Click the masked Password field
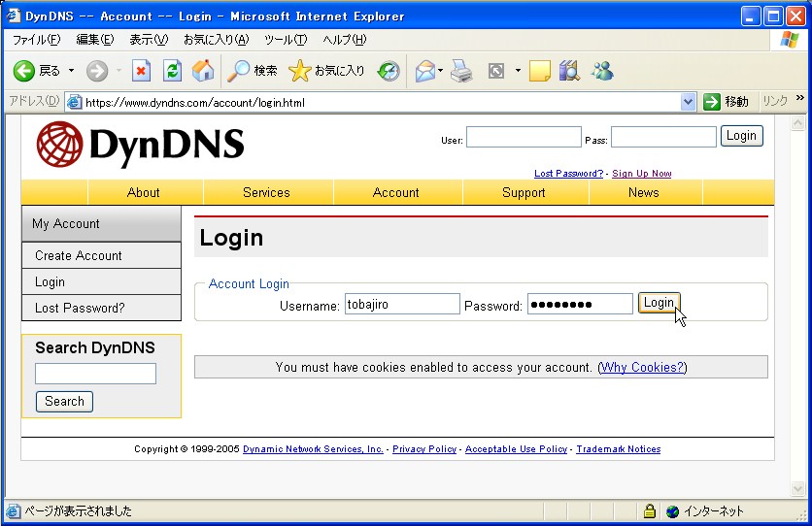The image size is (812, 526). [580, 304]
